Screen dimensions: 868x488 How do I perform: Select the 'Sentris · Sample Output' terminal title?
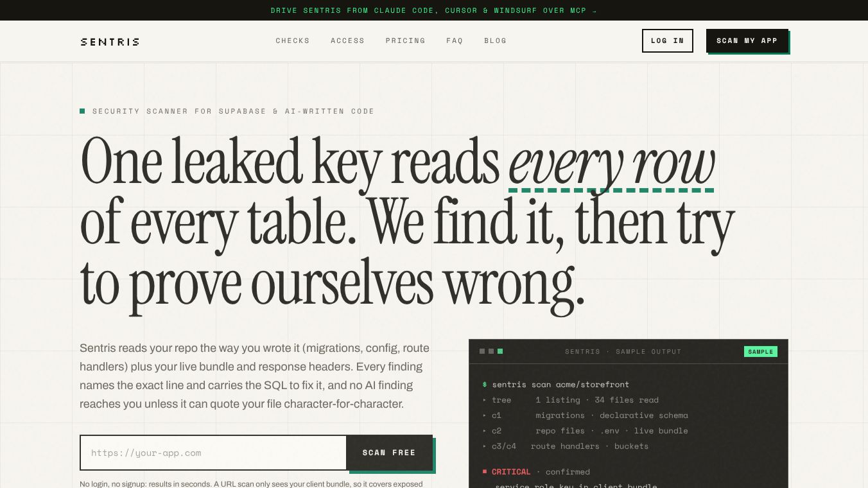pos(623,352)
